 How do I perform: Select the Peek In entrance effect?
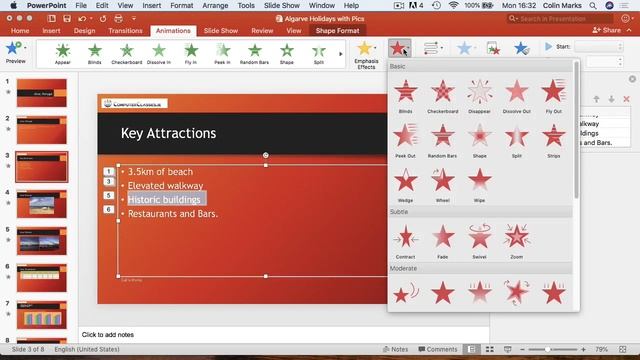point(222,54)
